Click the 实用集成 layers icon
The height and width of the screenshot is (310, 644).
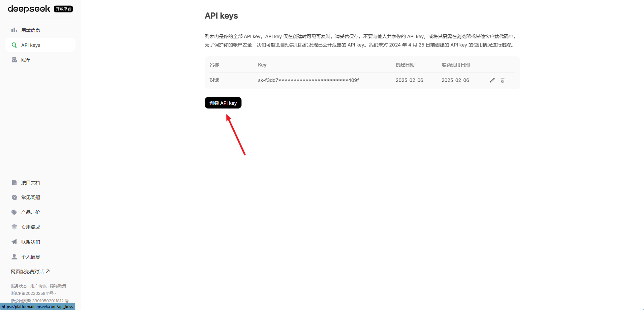[x=14, y=227]
